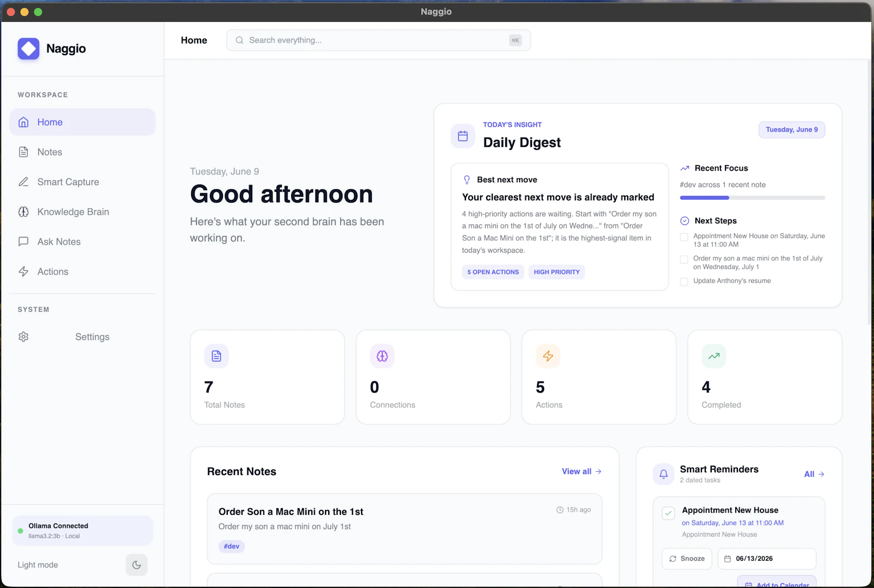Image resolution: width=874 pixels, height=588 pixels.
Task: Open the 06/13/2026 date picker field
Action: coord(767,559)
